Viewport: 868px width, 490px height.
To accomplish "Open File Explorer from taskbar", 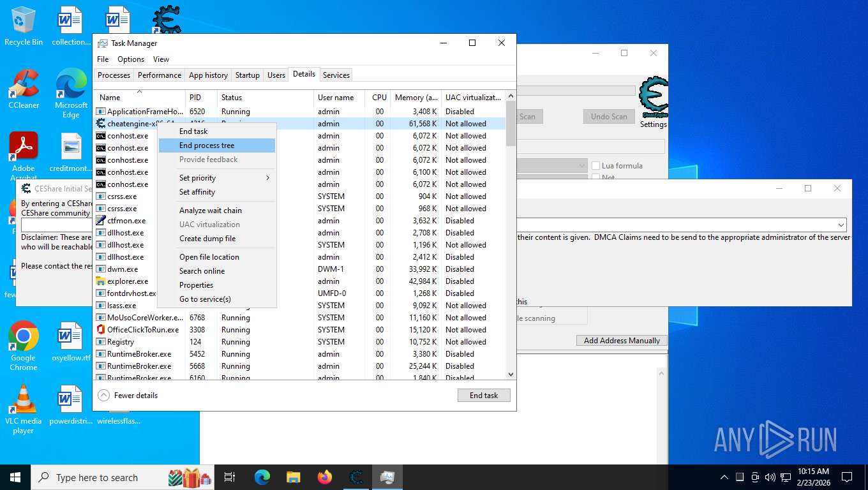I will click(293, 477).
